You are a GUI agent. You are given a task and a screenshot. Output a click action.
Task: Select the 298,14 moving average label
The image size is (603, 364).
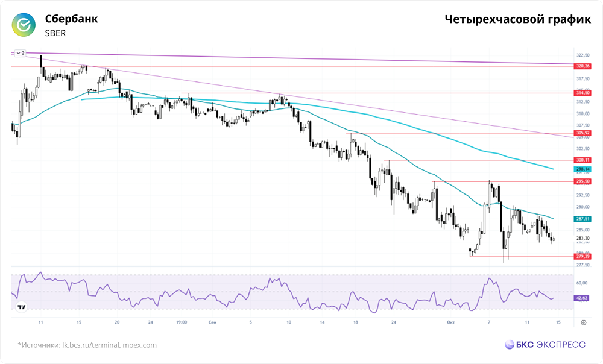point(582,169)
